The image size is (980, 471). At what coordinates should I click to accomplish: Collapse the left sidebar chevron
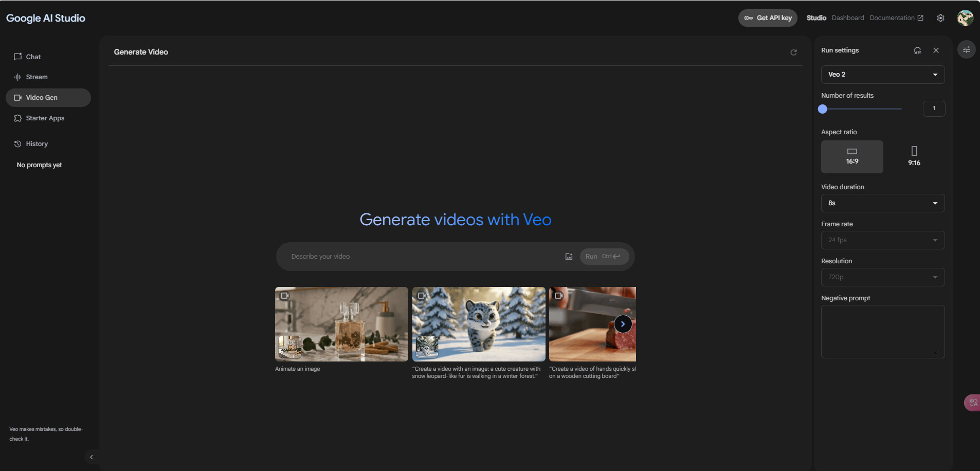[92, 457]
